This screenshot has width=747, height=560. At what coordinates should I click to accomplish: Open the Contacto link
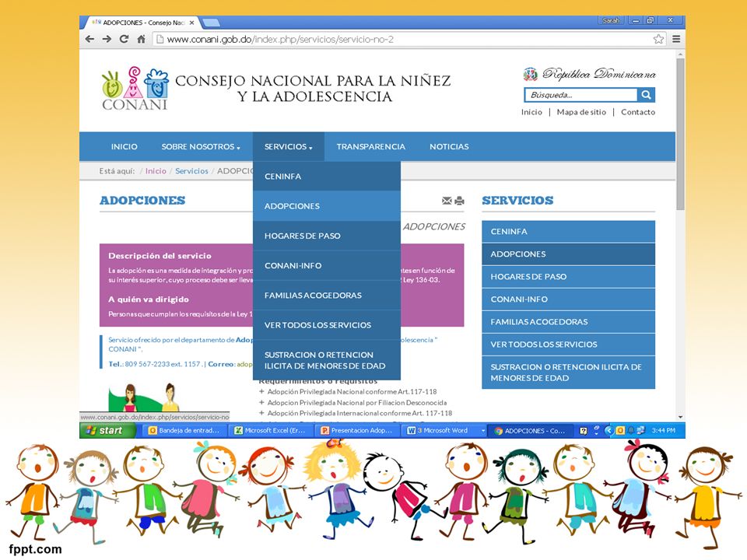pyautogui.click(x=638, y=112)
